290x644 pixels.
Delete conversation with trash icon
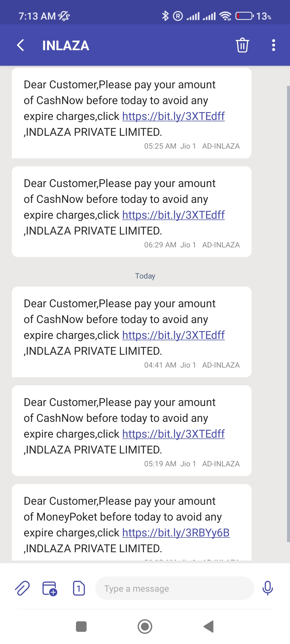[242, 45]
